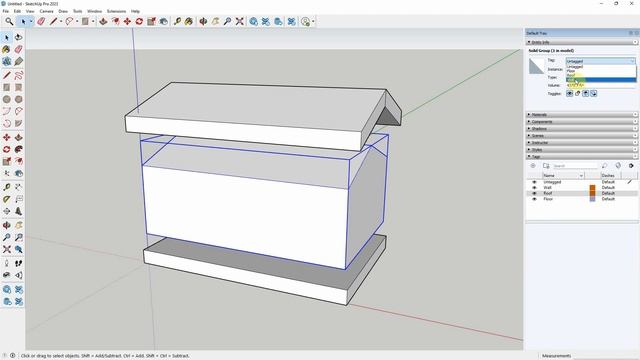640x360 pixels.
Task: Open the Floor tag color swatch
Action: pyautogui.click(x=592, y=199)
